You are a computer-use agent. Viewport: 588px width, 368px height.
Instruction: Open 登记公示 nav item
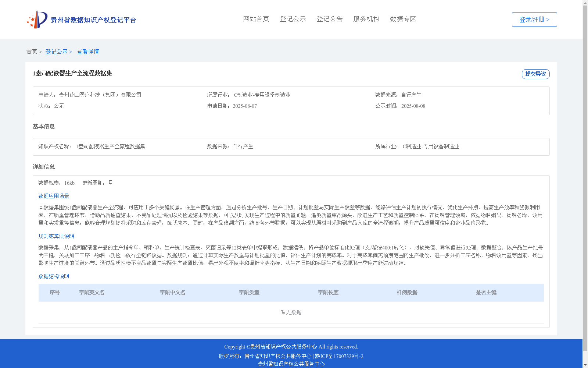[293, 19]
